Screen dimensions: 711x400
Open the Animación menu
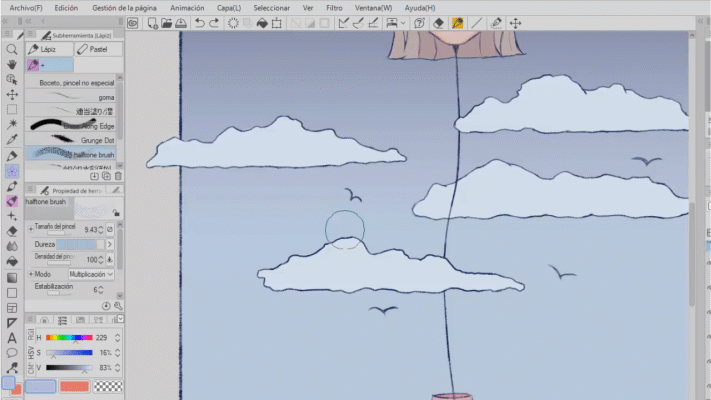[187, 8]
